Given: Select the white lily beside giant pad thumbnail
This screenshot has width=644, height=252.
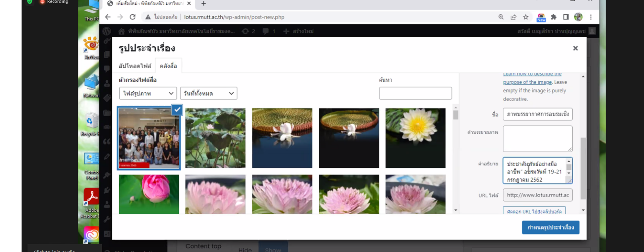Looking at the screenshot, I should coord(282,138).
